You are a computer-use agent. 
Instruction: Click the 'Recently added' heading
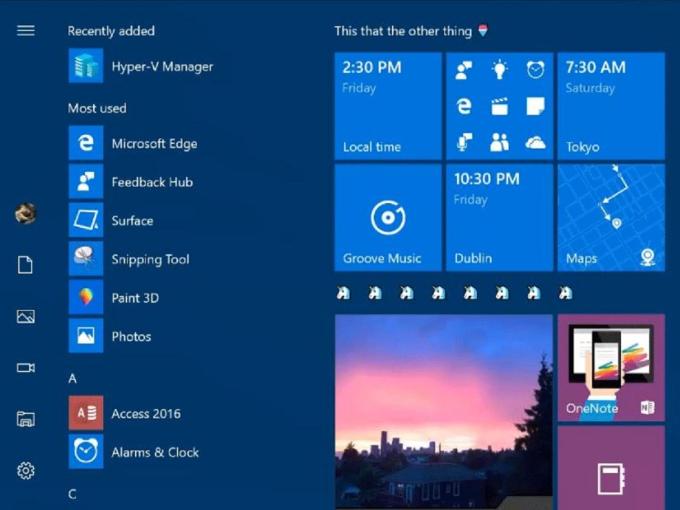[x=111, y=31]
